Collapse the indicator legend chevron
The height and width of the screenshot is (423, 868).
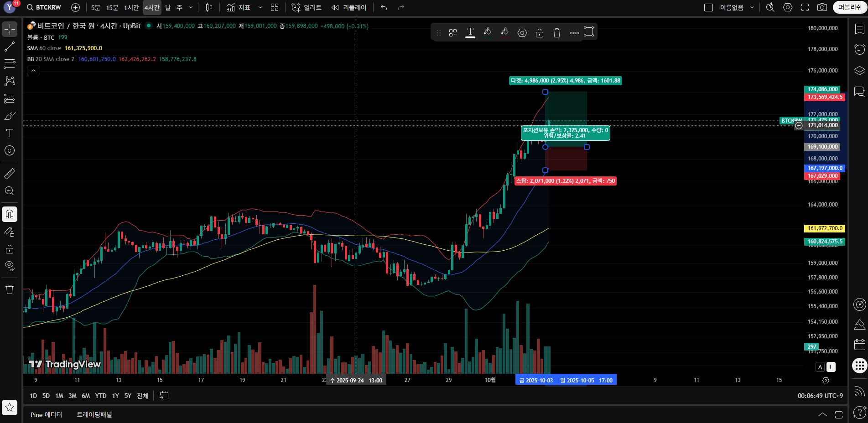(x=33, y=70)
